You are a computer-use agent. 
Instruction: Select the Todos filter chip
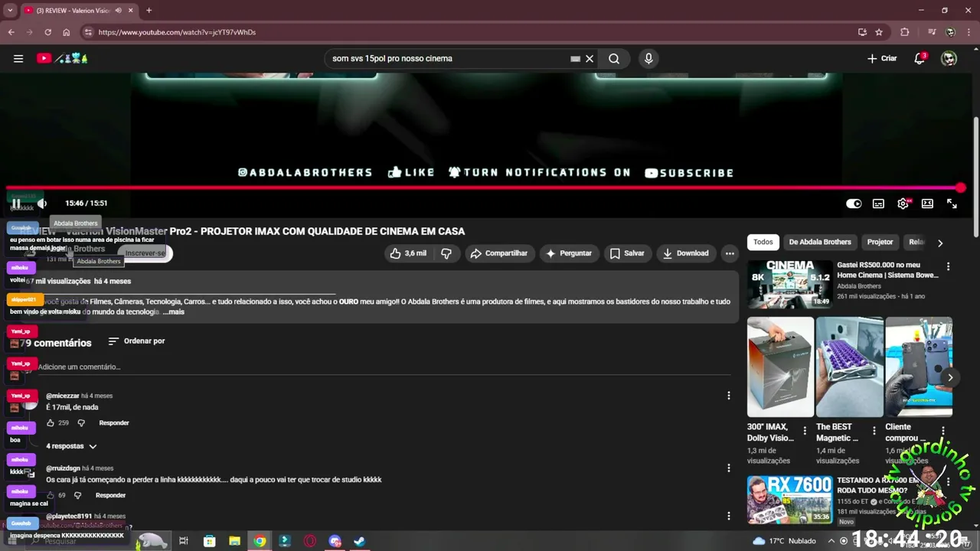coord(763,242)
